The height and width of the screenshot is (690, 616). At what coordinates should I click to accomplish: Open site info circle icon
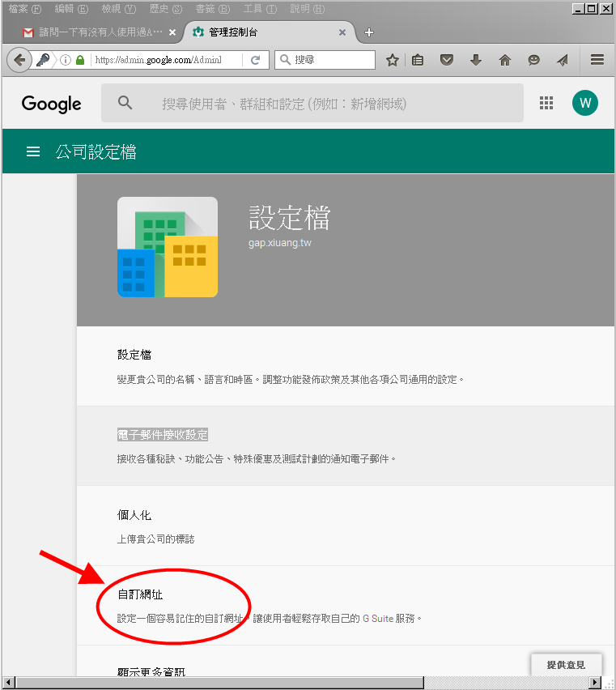click(x=66, y=60)
